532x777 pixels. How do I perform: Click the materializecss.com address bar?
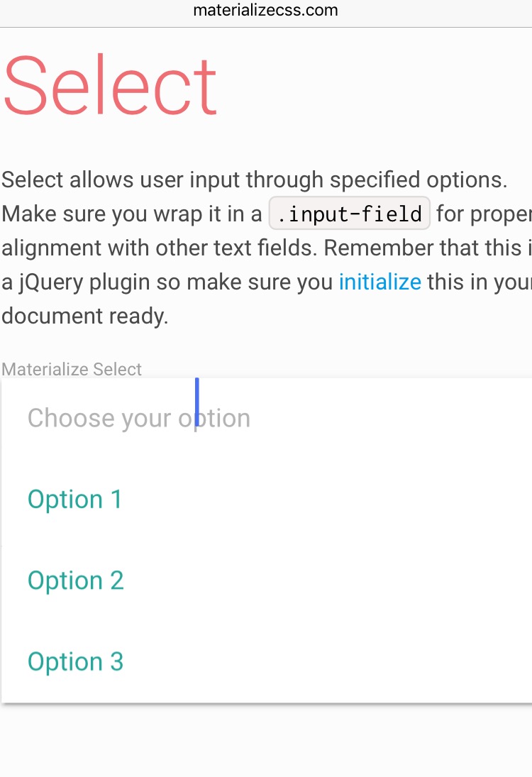pyautogui.click(x=265, y=11)
